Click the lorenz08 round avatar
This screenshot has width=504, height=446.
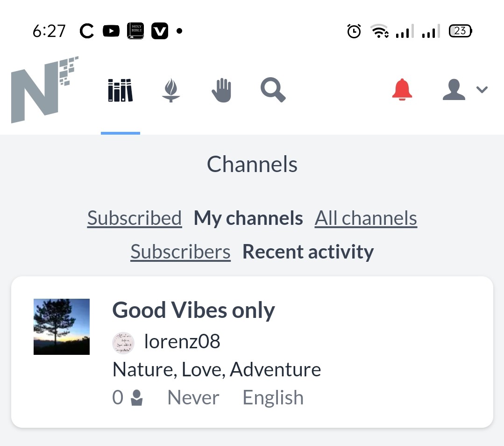123,343
